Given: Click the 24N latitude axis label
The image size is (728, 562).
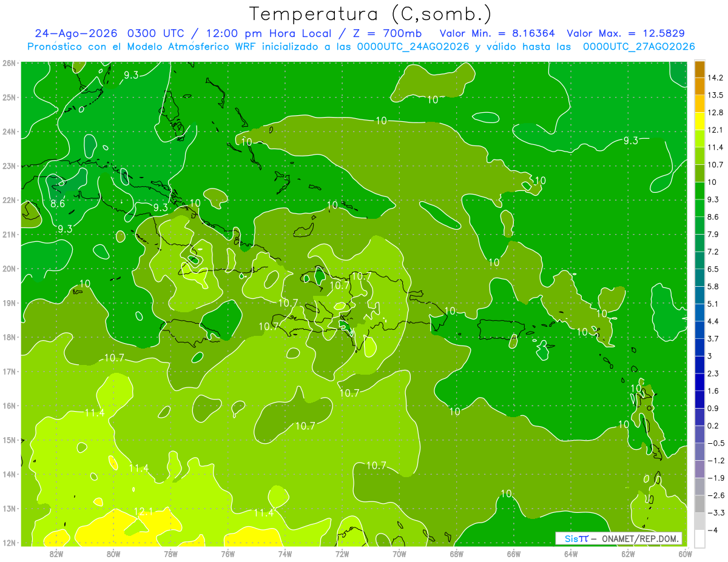Looking at the screenshot, I should point(9,132).
